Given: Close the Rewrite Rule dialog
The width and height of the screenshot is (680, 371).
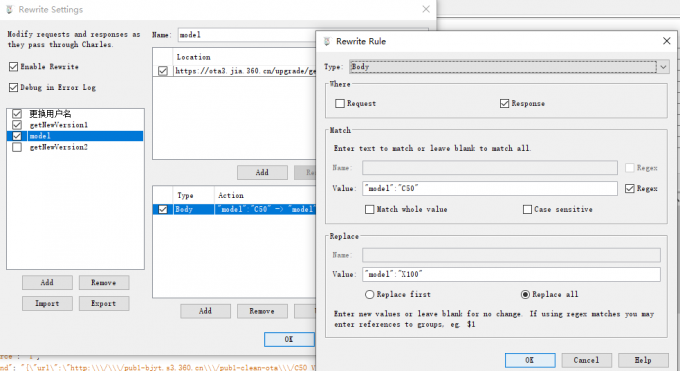Looking at the screenshot, I should (667, 41).
